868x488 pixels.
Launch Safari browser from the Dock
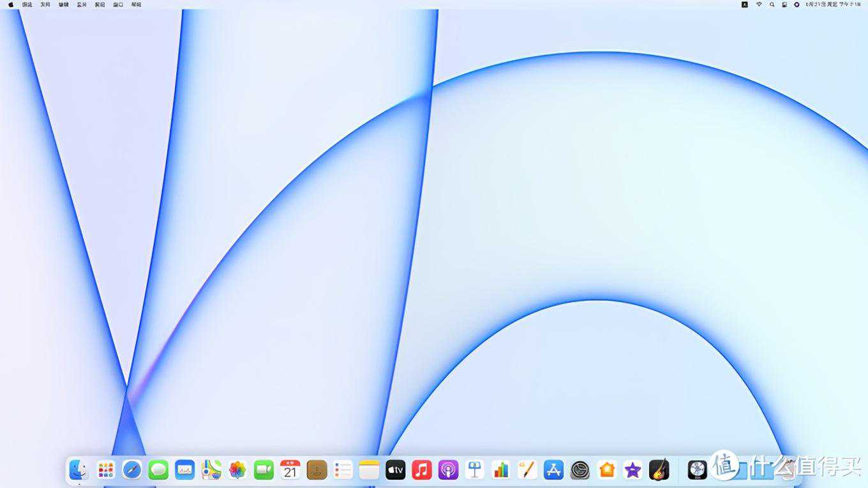click(x=132, y=470)
